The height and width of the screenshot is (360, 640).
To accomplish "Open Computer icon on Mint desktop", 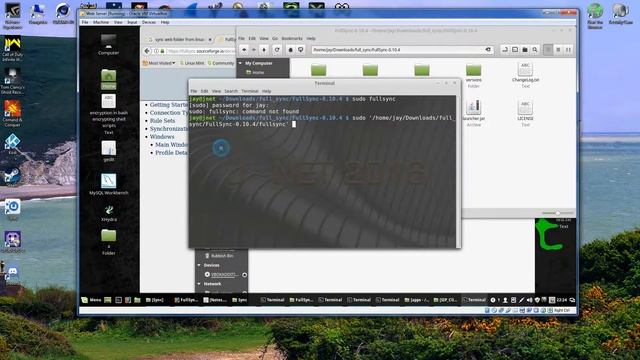I will coord(109,44).
